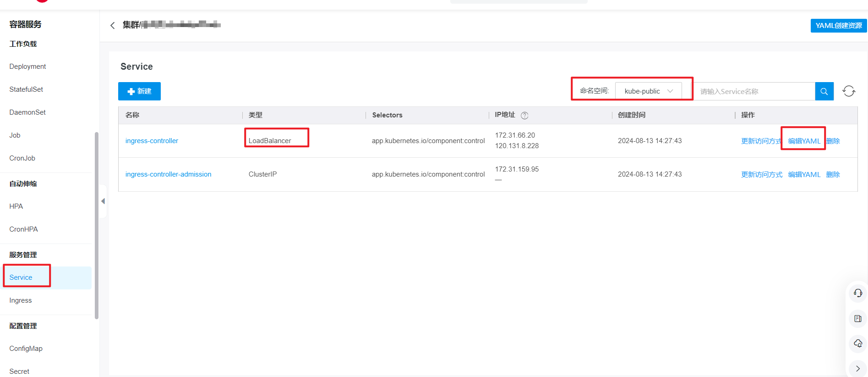Screen dimensions: 868x377
Task: Collapse the left sidebar with arrow handle
Action: click(x=103, y=201)
